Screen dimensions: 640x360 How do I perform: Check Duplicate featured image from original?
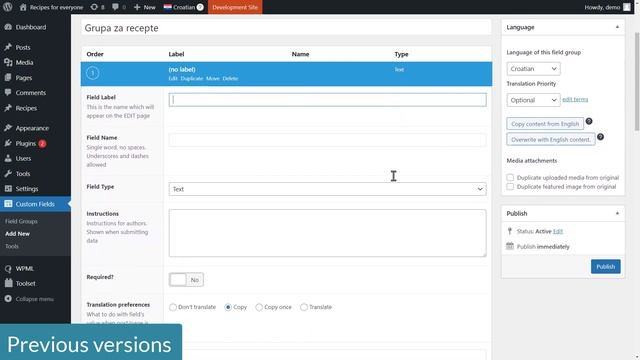pos(510,187)
